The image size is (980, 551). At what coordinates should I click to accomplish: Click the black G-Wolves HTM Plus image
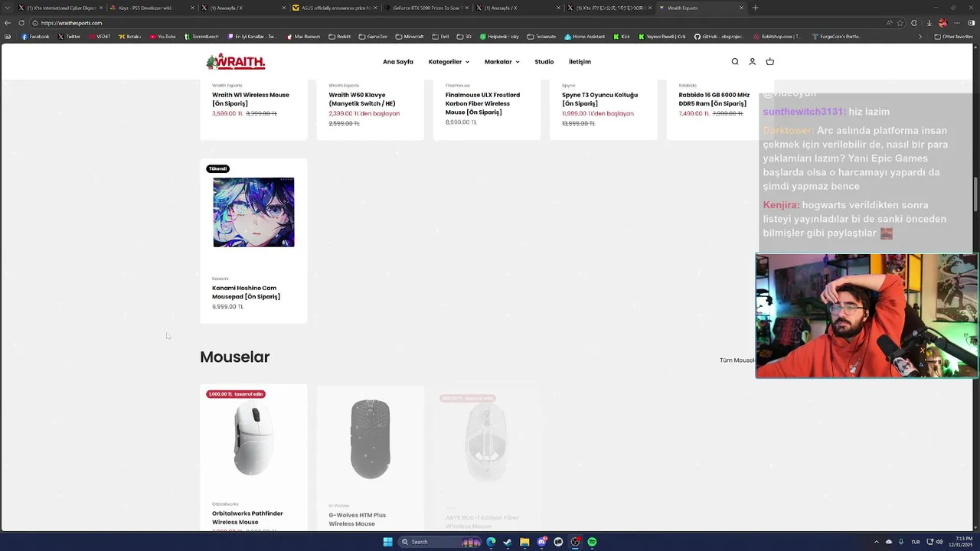click(370, 439)
